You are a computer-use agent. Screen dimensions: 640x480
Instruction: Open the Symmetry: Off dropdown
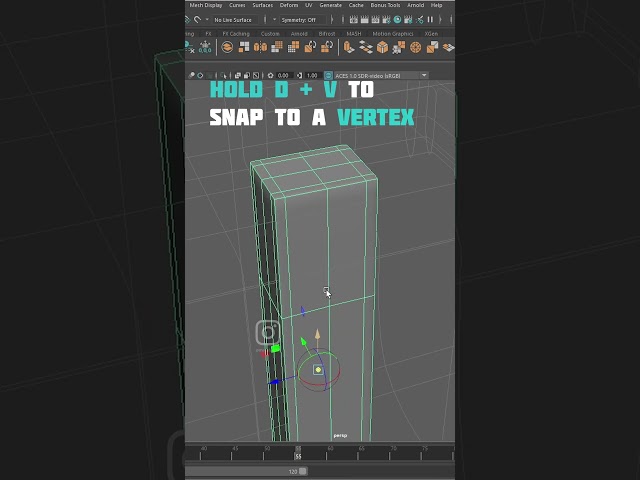coord(302,20)
